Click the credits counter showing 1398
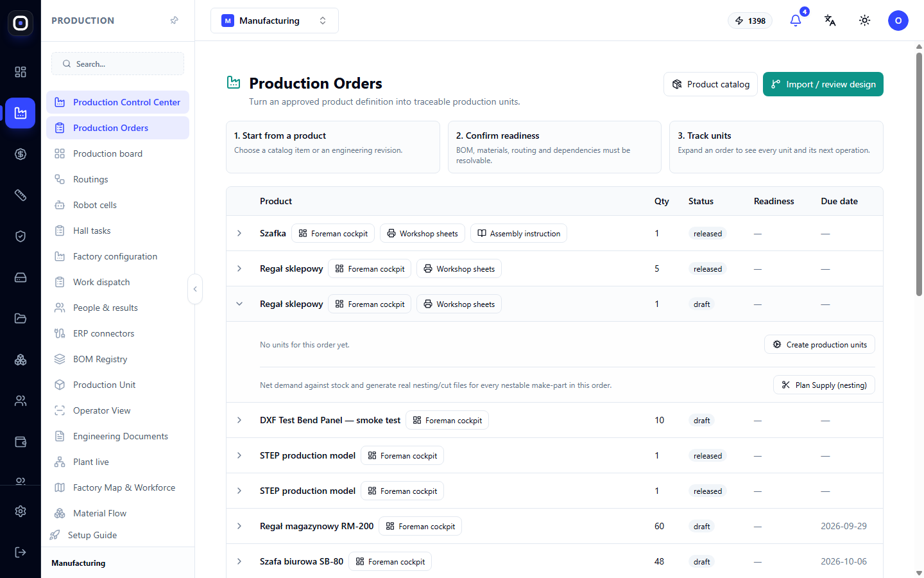The image size is (924, 578). click(750, 21)
